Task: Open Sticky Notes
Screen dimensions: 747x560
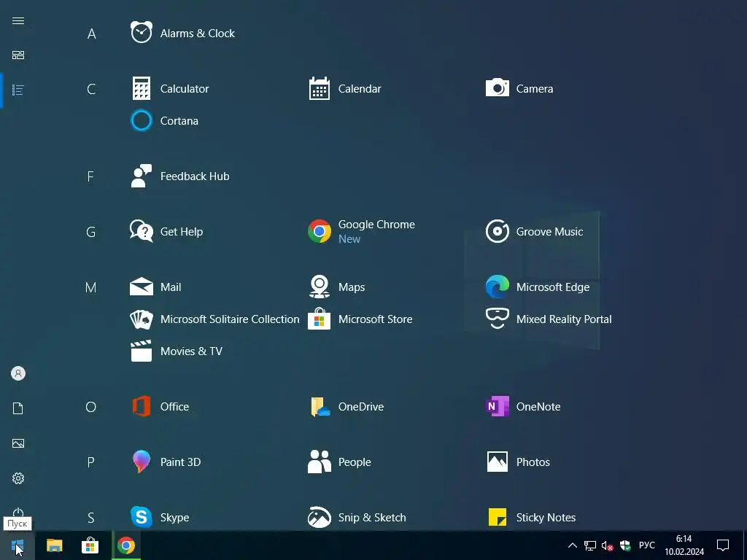Action: pos(531,517)
